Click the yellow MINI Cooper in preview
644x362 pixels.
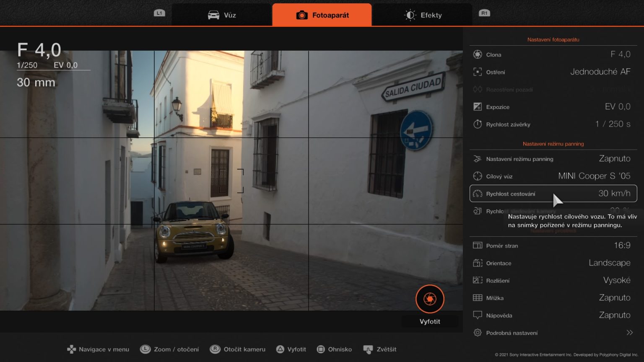pos(193,232)
